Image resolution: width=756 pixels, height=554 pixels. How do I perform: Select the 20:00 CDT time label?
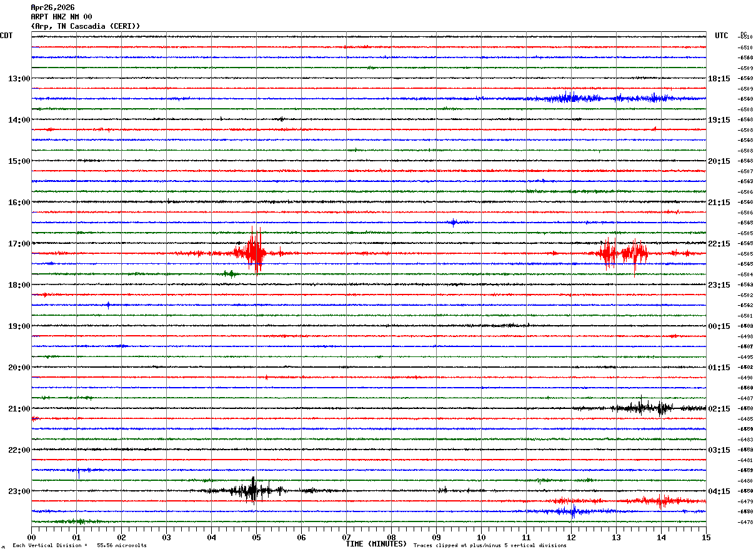[x=19, y=368]
